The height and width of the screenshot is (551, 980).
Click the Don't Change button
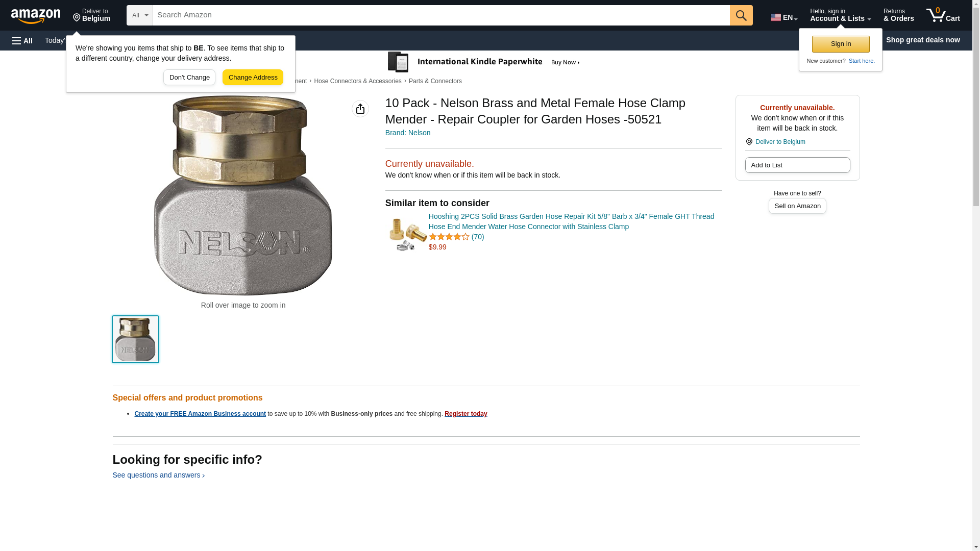189,78
